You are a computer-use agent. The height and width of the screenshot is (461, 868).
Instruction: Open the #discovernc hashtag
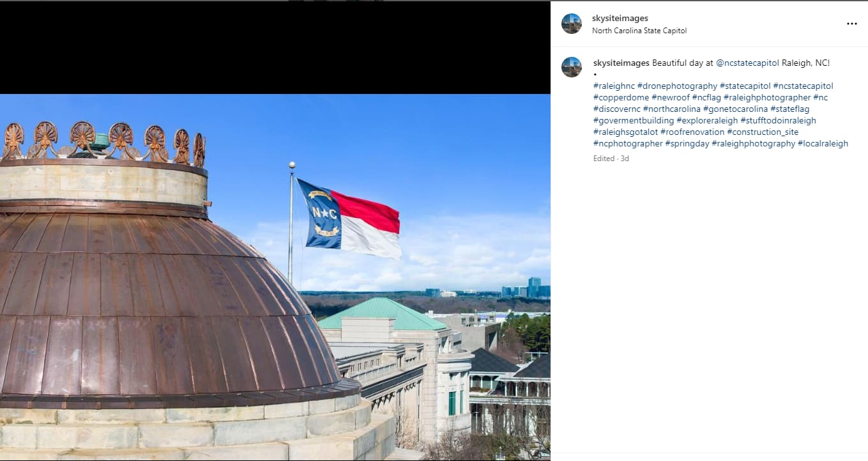click(616, 109)
